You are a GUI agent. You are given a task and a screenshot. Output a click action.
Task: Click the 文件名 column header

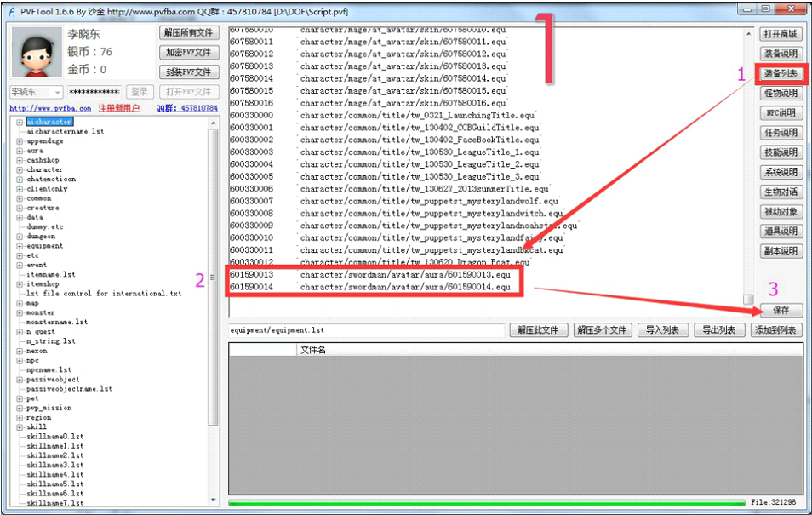click(x=313, y=350)
